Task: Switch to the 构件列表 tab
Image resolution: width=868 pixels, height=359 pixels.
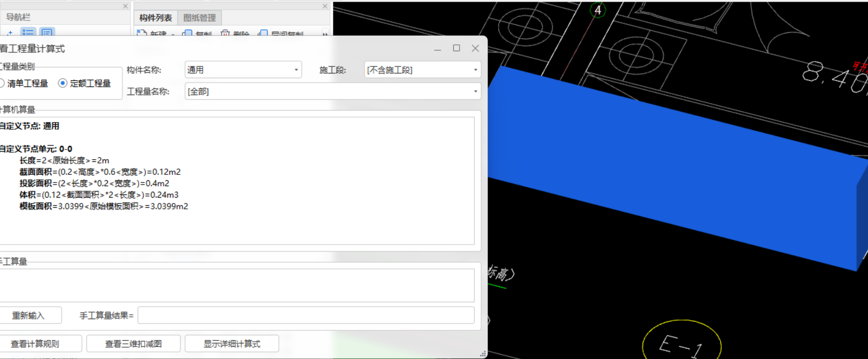Action: (x=155, y=18)
